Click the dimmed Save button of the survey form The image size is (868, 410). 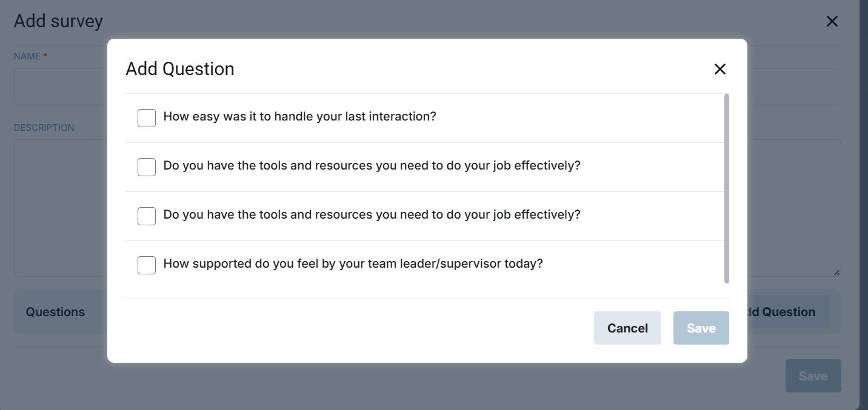point(813,376)
